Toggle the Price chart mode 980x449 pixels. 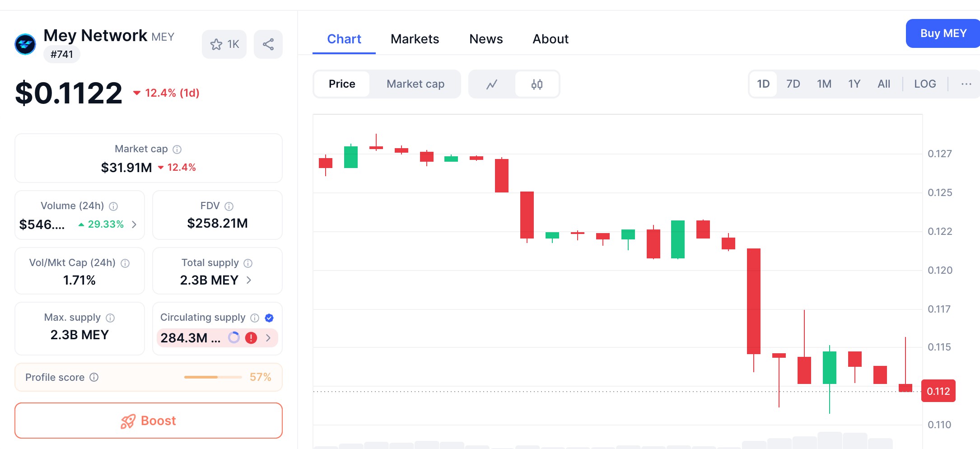(x=342, y=84)
